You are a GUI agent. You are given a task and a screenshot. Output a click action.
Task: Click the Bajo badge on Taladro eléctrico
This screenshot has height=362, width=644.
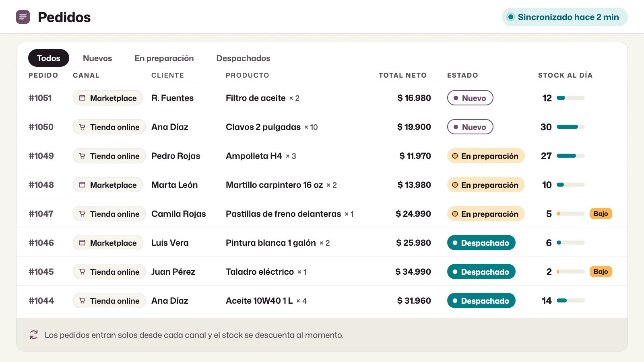click(x=601, y=271)
